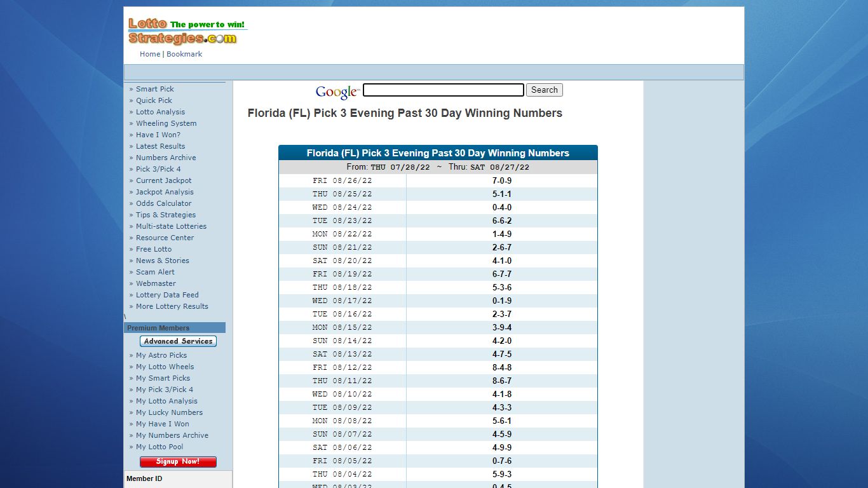Click the page heading Past 30 Day Winning Numbers
868x488 pixels.
[x=405, y=113]
